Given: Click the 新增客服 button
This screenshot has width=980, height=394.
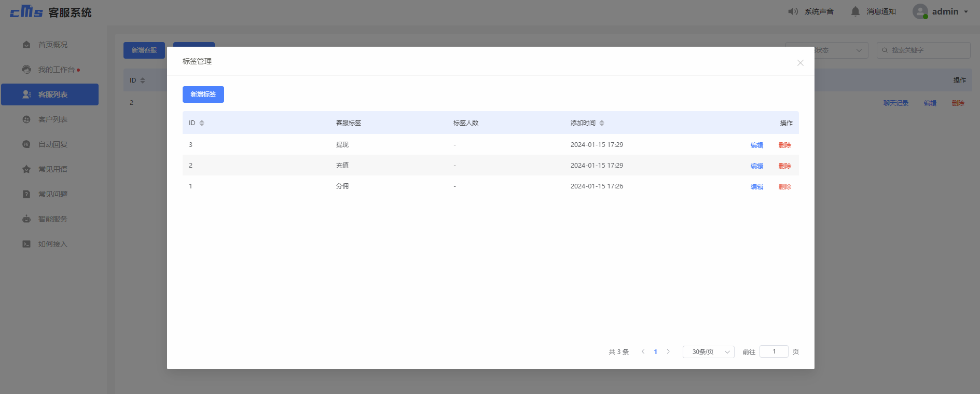Looking at the screenshot, I should pos(144,50).
